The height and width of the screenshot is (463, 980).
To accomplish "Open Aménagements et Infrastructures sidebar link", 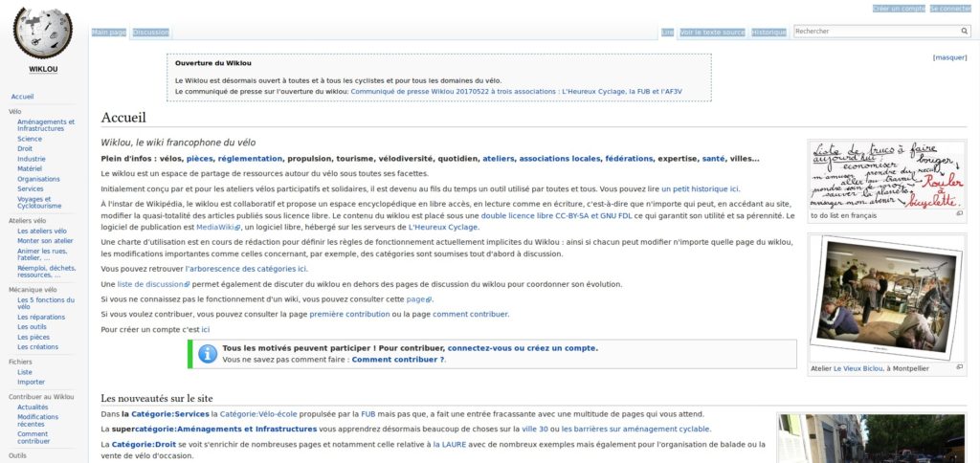I will 46,125.
